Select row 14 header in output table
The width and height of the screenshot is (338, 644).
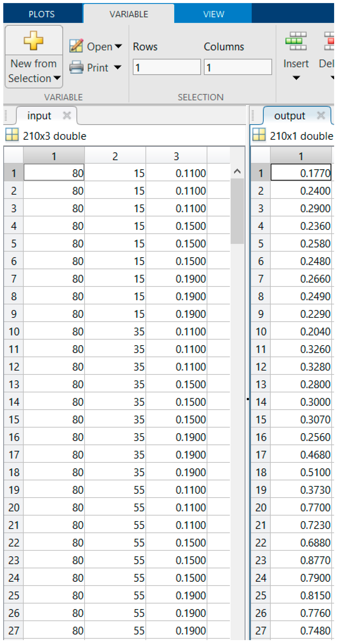tap(261, 402)
